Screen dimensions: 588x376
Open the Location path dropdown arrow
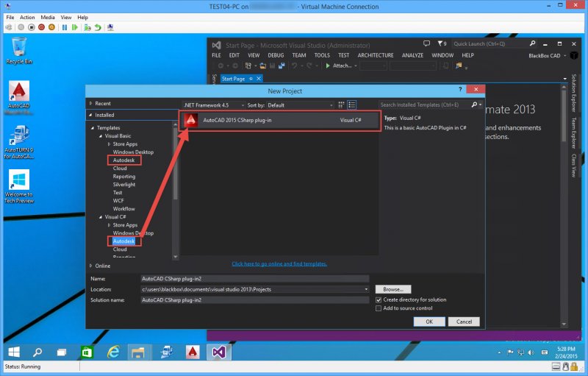tap(366, 289)
